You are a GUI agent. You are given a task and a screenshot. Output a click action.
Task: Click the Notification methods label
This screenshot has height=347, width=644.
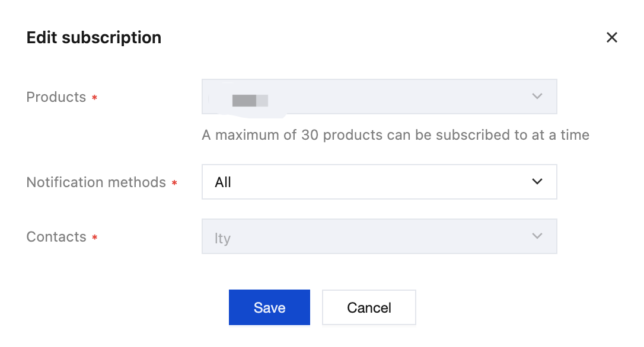point(96,182)
